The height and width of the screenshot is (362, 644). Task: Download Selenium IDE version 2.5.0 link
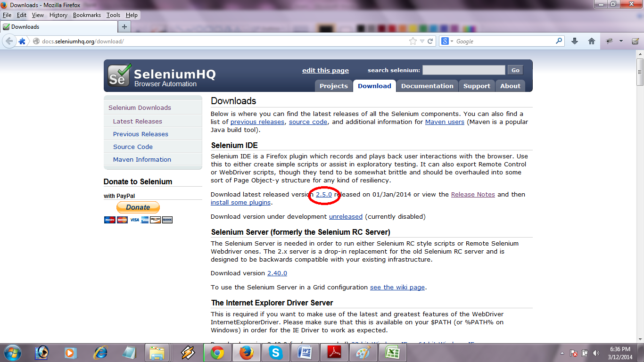point(324,194)
